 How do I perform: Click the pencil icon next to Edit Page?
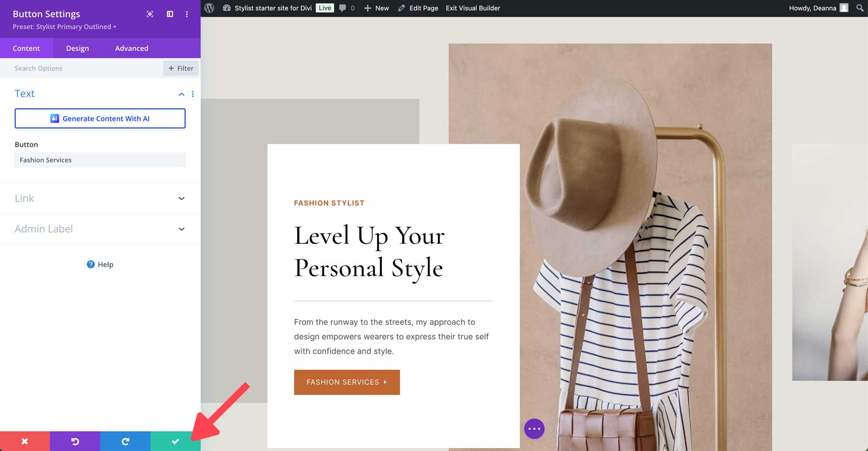(401, 8)
